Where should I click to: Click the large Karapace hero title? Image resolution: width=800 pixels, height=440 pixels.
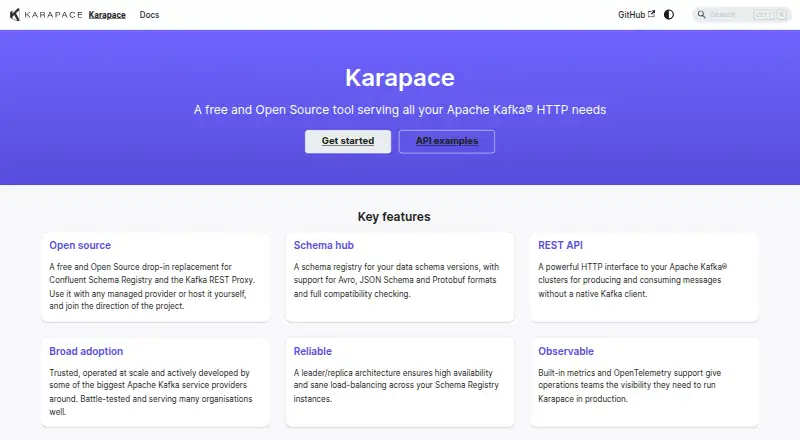tap(400, 78)
